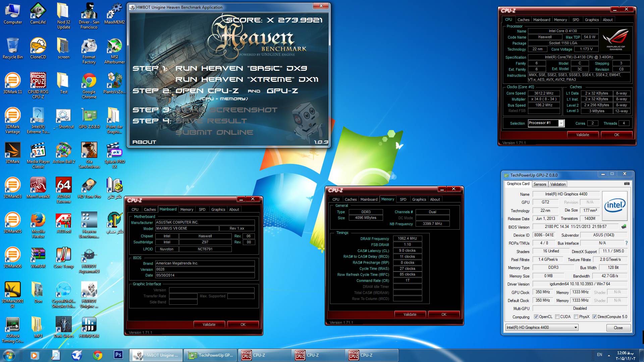The width and height of the screenshot is (644, 362).
Task: Click the GPU-Z screenshot camera icon
Action: click(627, 184)
